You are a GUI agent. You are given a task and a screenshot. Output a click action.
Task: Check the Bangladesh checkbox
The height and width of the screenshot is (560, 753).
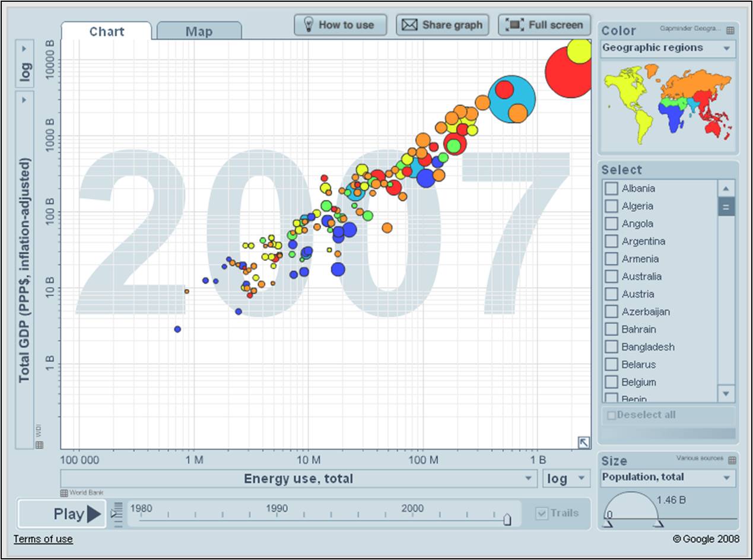(611, 347)
